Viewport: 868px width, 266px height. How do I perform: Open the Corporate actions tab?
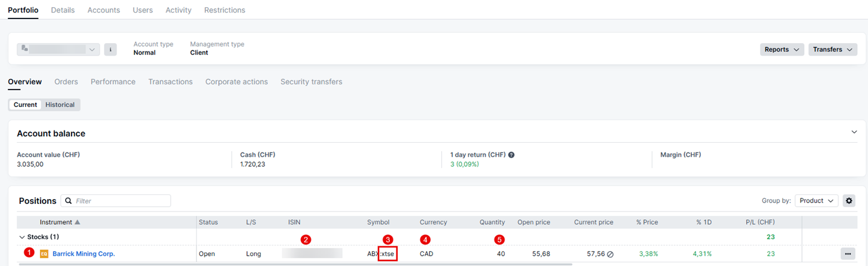(236, 82)
